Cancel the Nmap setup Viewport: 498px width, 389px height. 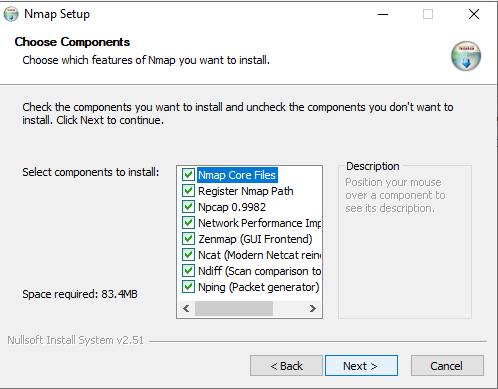click(x=447, y=366)
